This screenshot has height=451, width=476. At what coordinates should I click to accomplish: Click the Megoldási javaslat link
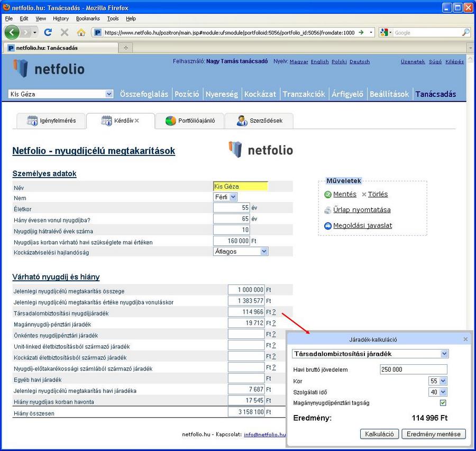pos(363,225)
